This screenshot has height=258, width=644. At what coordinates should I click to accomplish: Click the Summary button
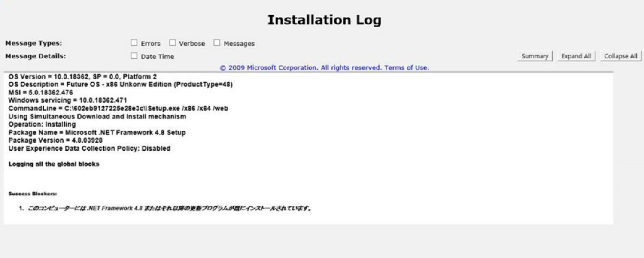coord(535,56)
